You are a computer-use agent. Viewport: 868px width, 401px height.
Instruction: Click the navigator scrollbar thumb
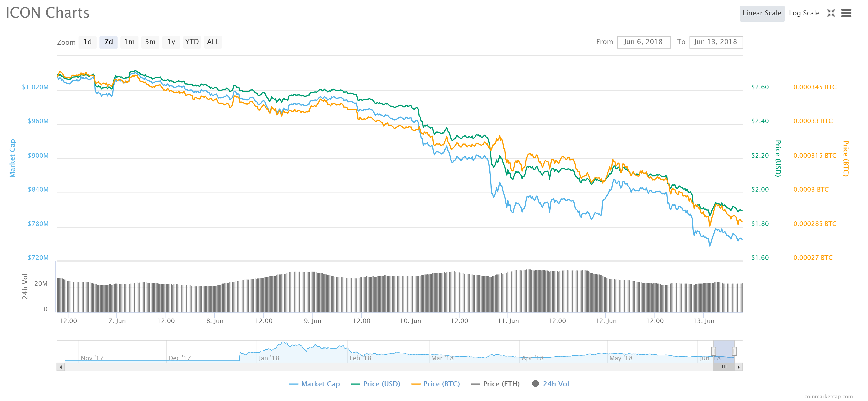[x=724, y=367]
